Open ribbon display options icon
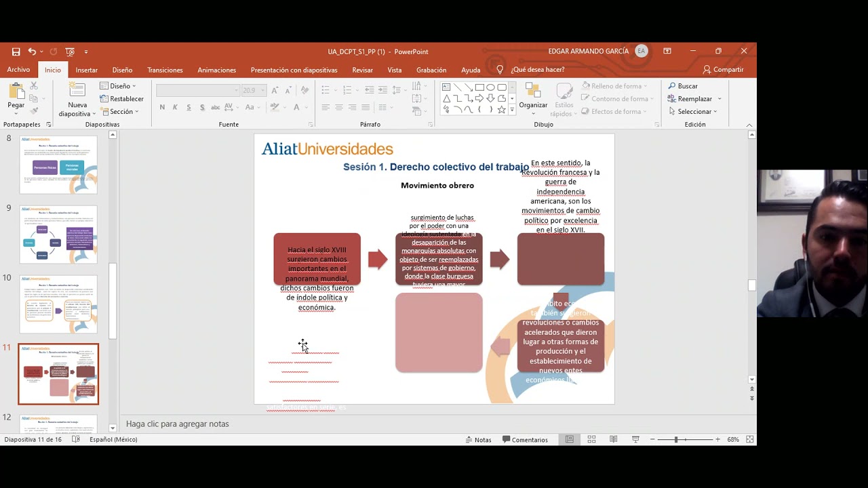 click(667, 52)
